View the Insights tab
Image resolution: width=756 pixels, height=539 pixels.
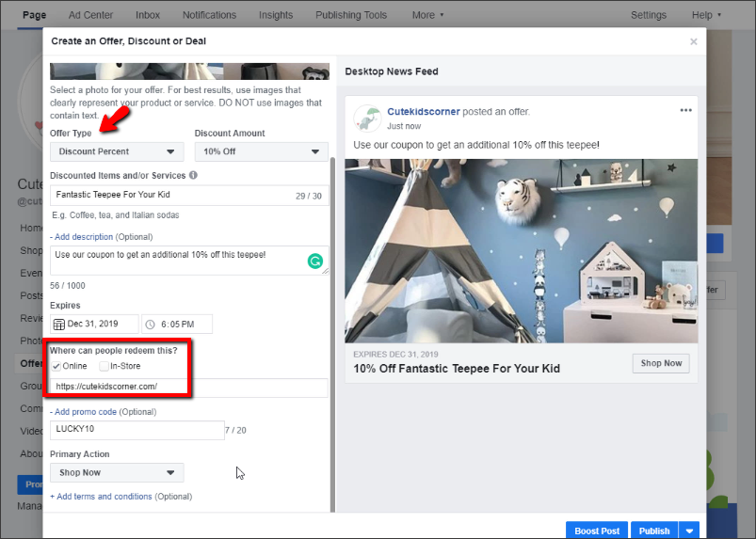coord(276,15)
